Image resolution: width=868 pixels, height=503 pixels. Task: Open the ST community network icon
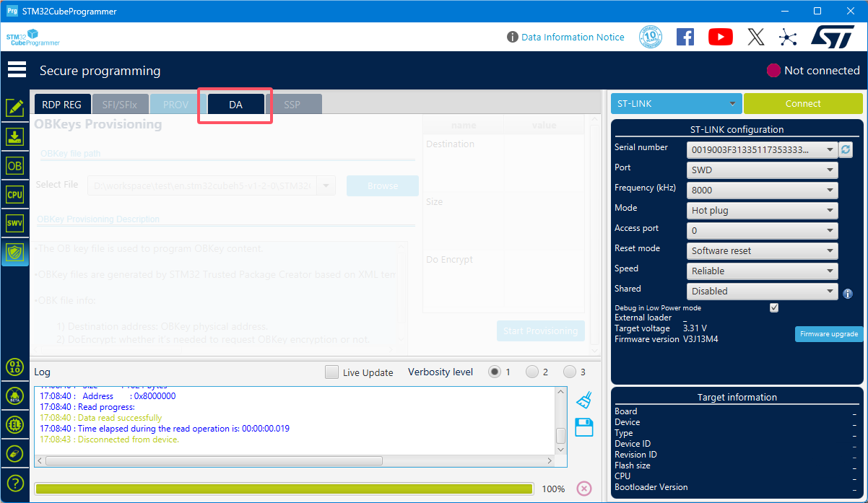pos(788,37)
